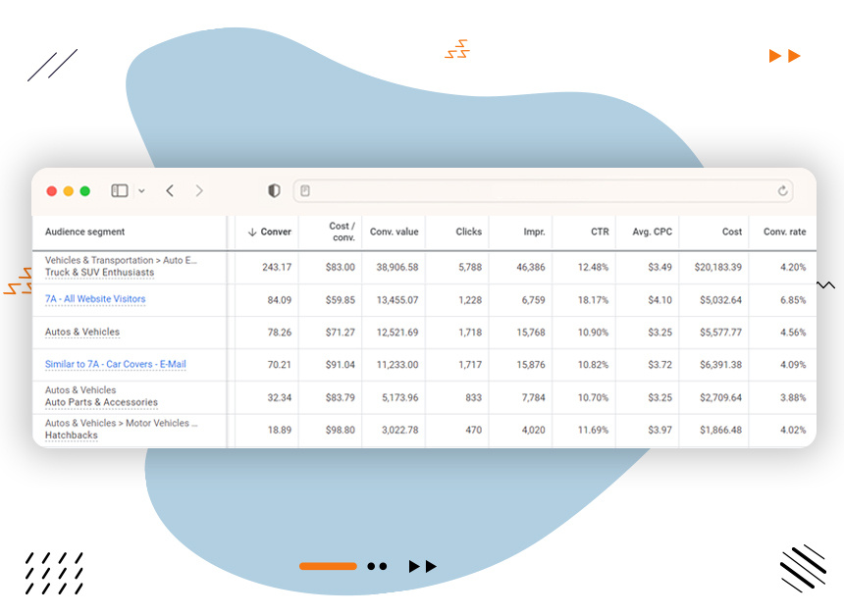Click the carousel fast-forward control
Screen dimensions: 844x616
click(x=422, y=566)
